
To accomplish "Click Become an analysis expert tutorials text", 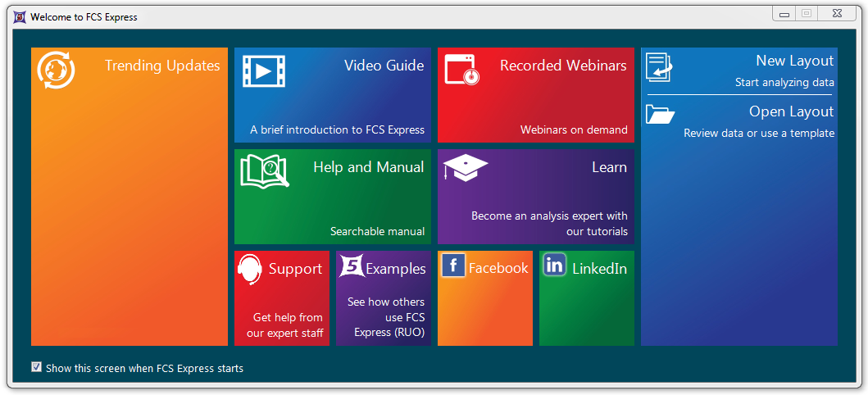I will pyautogui.click(x=549, y=224).
